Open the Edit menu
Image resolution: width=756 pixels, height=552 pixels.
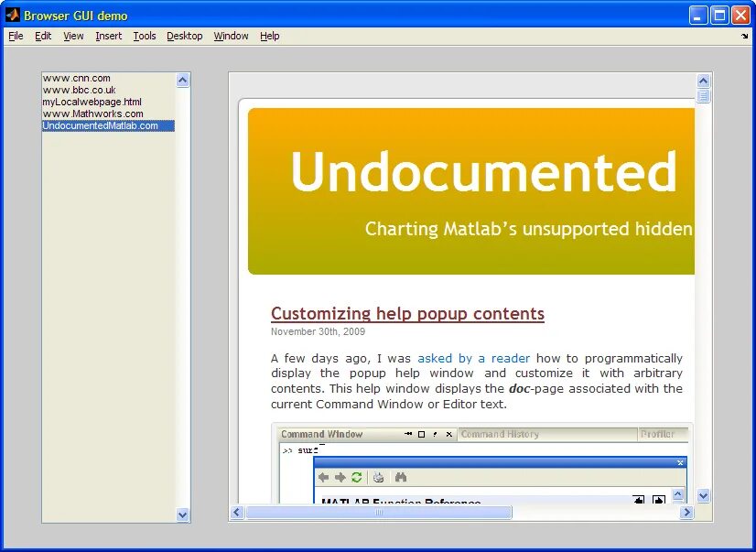click(43, 36)
